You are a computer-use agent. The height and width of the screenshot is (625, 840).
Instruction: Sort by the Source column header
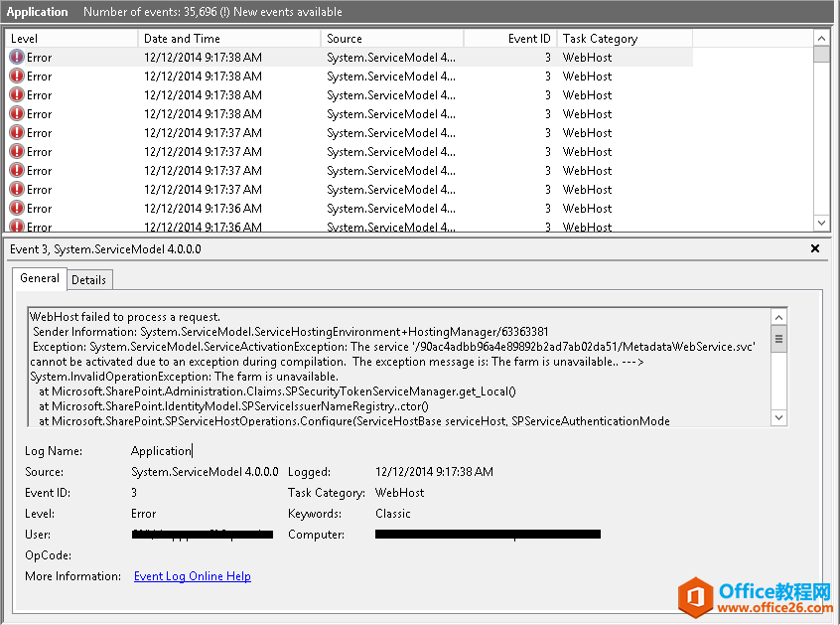[392, 39]
